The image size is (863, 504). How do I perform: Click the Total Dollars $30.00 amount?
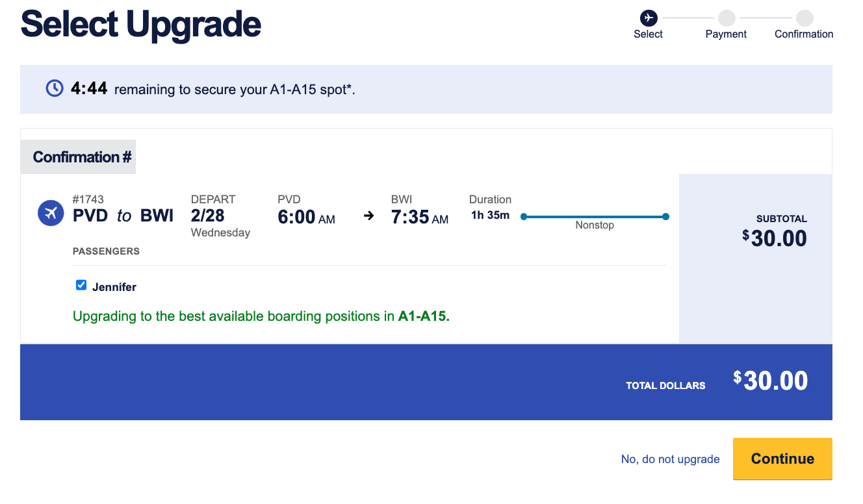point(771,381)
